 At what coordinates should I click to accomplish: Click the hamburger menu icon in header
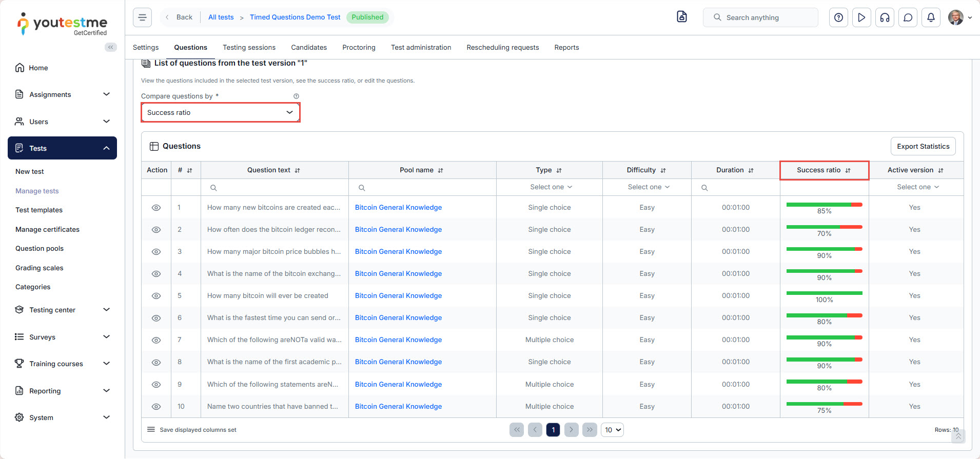(x=142, y=17)
